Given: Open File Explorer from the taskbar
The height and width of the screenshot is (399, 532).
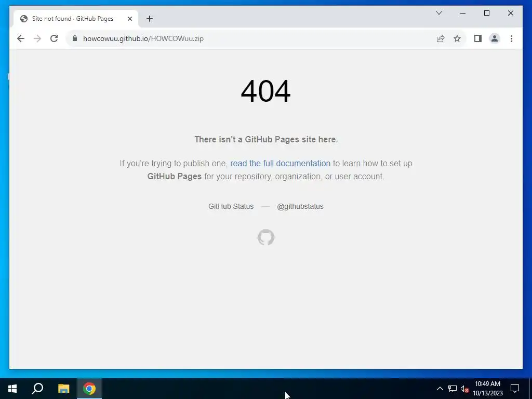Looking at the screenshot, I should pos(63,389).
